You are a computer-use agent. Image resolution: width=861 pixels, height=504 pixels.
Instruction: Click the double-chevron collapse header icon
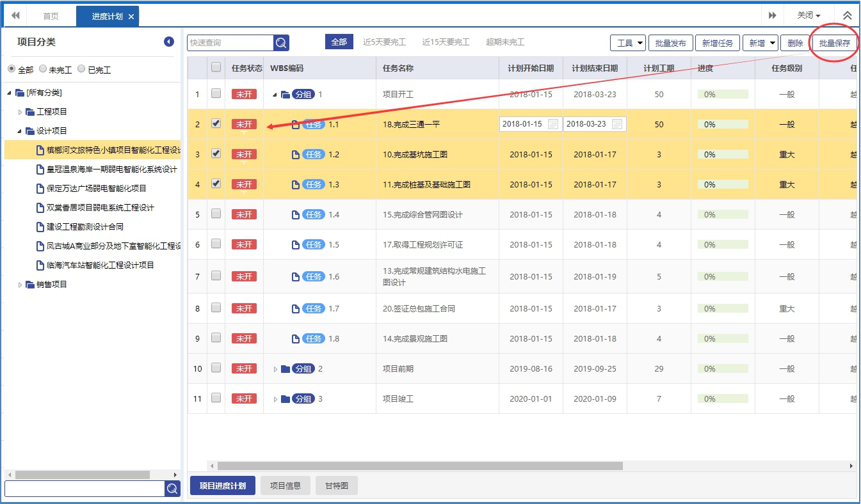[x=847, y=15]
